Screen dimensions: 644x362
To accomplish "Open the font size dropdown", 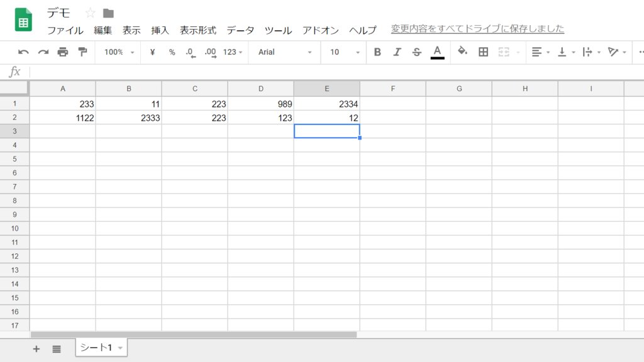I will click(343, 52).
